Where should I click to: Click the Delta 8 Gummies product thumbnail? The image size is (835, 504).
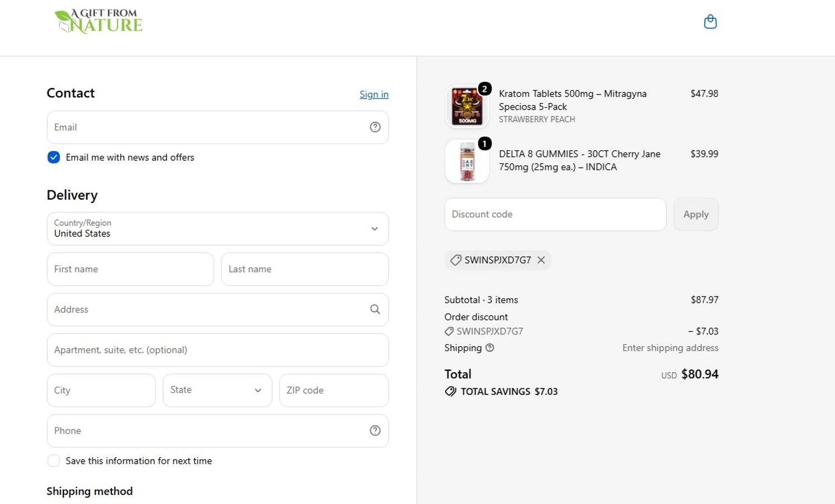pyautogui.click(x=467, y=161)
